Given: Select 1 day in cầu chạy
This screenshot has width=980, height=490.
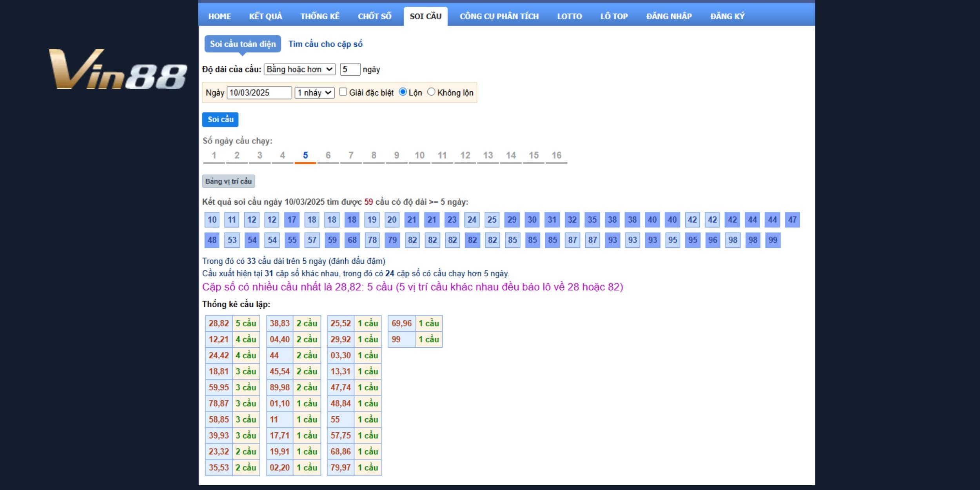Looking at the screenshot, I should [x=214, y=156].
